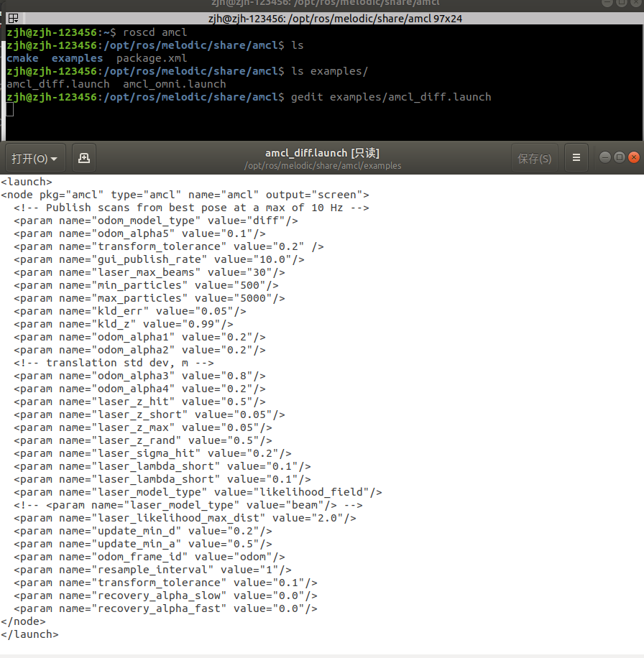
Task: Click the laser_z_max param line
Action: coord(143,427)
